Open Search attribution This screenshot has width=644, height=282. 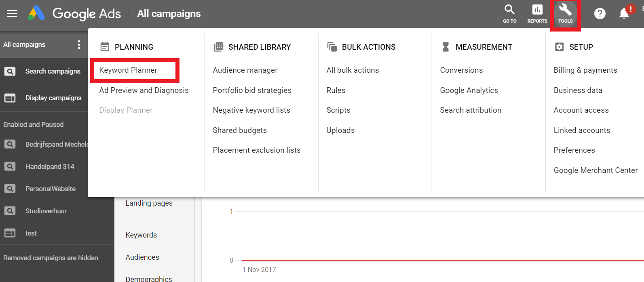pos(471,110)
